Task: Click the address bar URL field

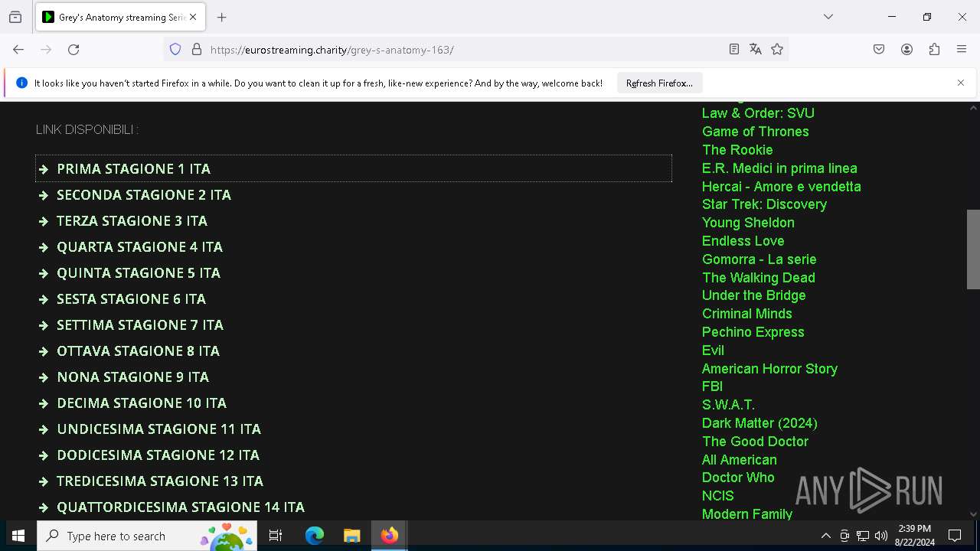Action: (467, 50)
